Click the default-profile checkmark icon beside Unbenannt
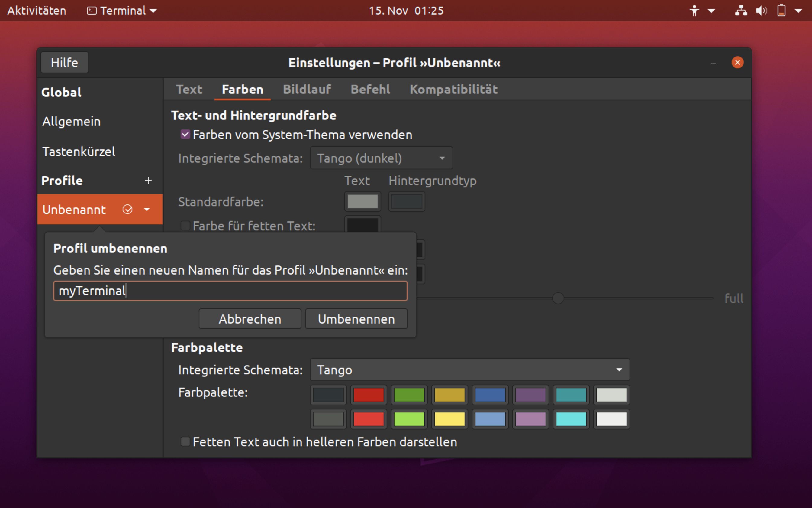Image resolution: width=812 pixels, height=508 pixels. click(x=127, y=209)
